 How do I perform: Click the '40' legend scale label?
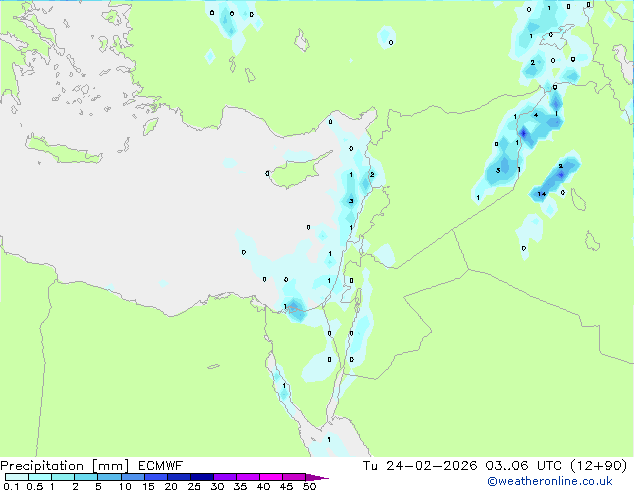(263, 486)
